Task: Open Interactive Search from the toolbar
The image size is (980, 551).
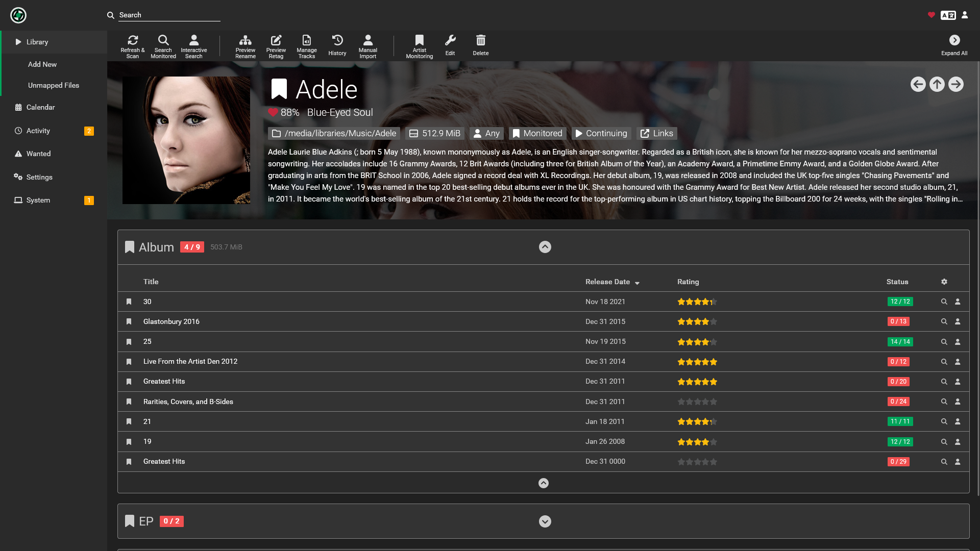Action: tap(194, 46)
